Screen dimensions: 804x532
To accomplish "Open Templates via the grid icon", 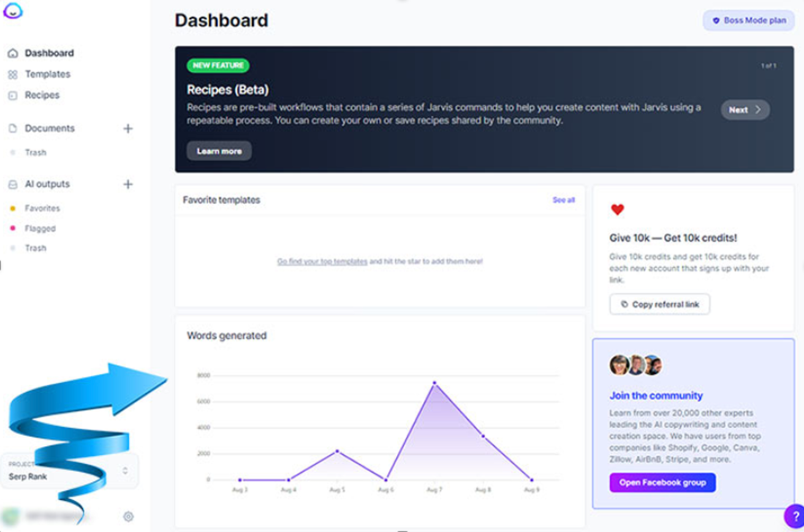I will [x=13, y=74].
